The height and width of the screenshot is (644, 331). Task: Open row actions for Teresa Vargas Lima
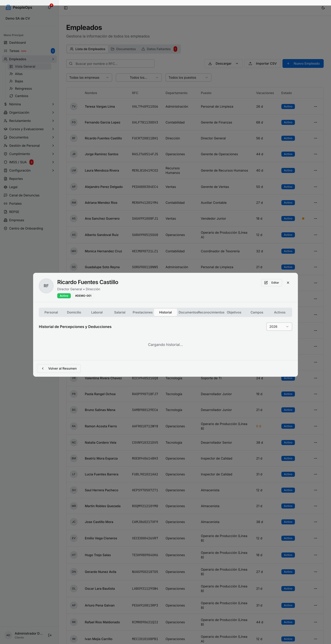click(x=315, y=106)
